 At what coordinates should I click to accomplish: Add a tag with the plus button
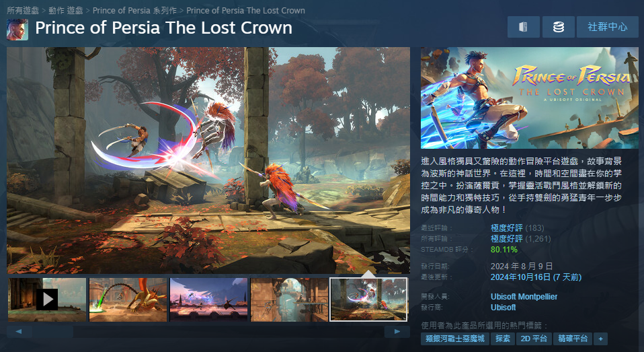[600, 339]
